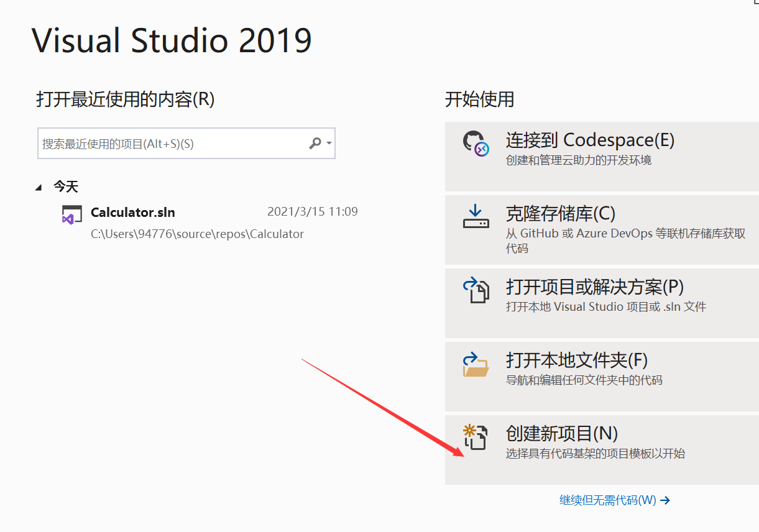Click description 选择具有代码基架的项目模板以开始
Viewport: 759px width, 532px height.
tap(596, 453)
